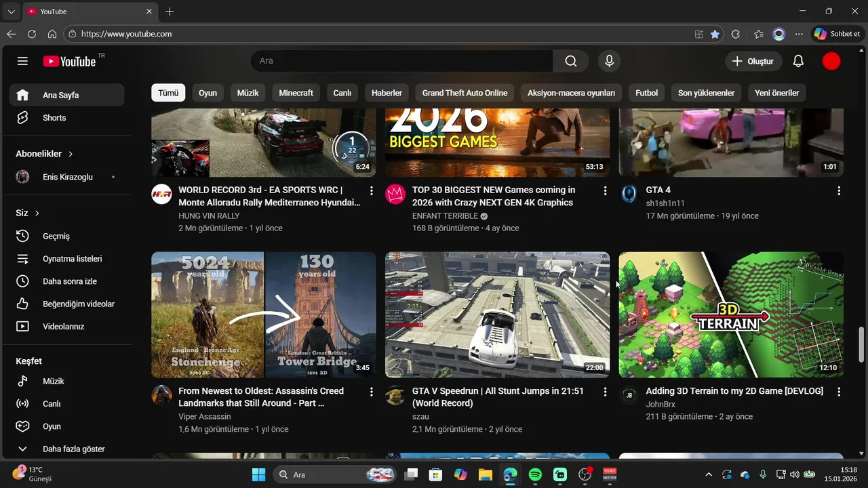
Task: Click the page vertical scrollbar thumb
Action: point(862,345)
